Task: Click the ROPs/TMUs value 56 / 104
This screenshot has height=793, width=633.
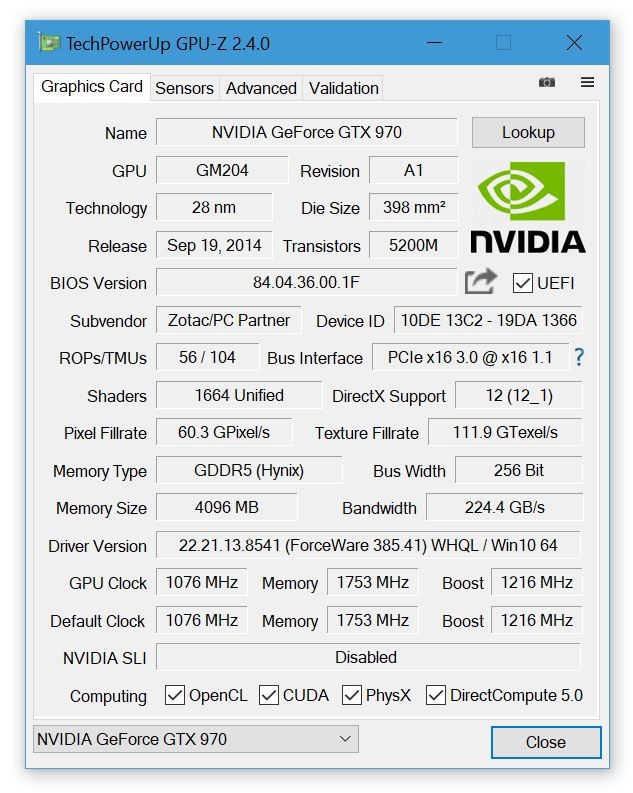Action: [x=207, y=358]
